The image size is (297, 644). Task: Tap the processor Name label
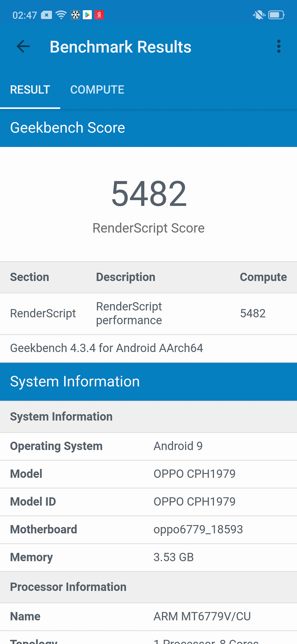[25, 617]
